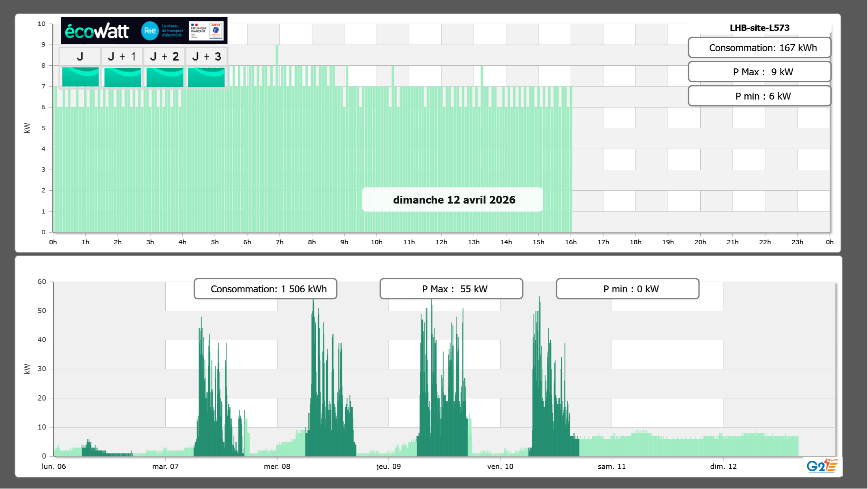
Task: Select the J + 3 forecast label
Action: point(206,56)
